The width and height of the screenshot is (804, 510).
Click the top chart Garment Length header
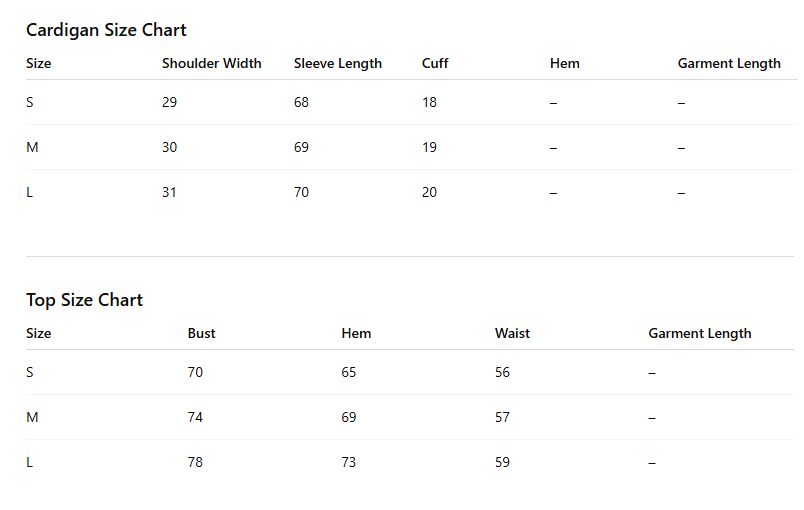pyautogui.click(x=700, y=334)
